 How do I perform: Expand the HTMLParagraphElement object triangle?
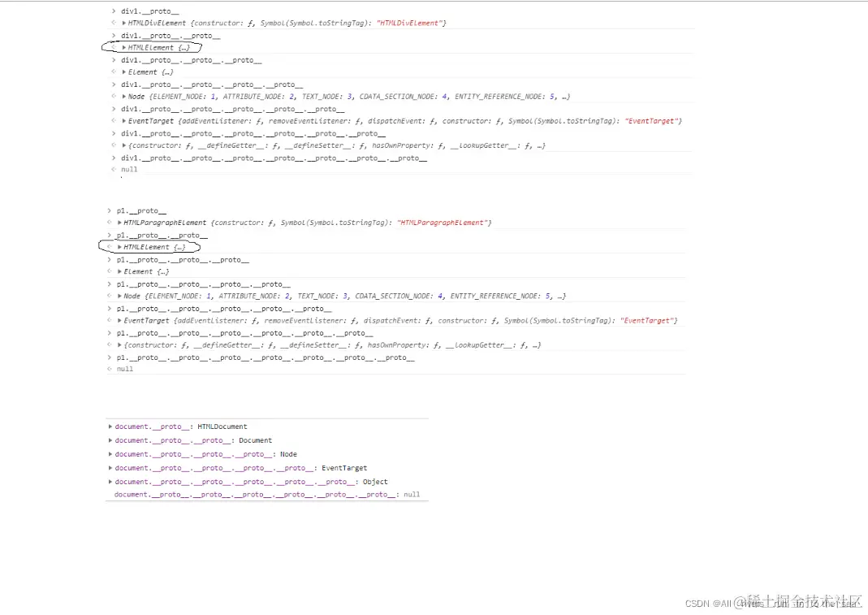[x=119, y=222]
